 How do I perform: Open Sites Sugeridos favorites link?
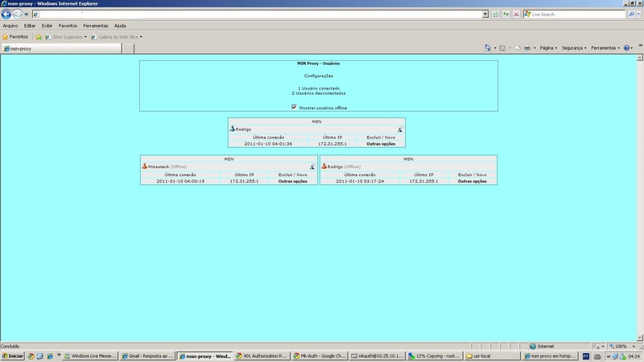click(x=66, y=37)
